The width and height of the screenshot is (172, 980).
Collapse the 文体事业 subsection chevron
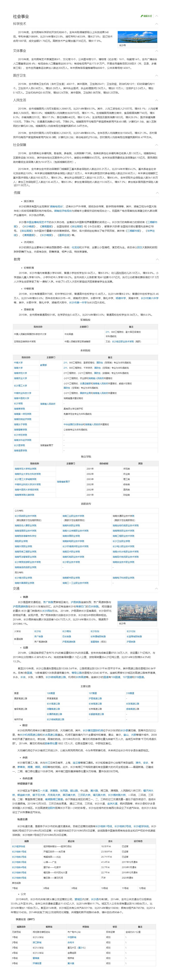tap(156, 51)
